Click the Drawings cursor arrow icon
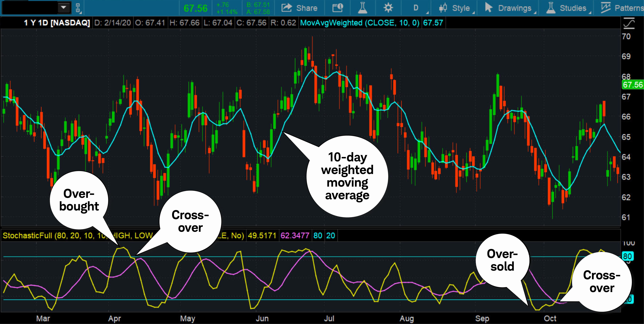 (x=488, y=8)
